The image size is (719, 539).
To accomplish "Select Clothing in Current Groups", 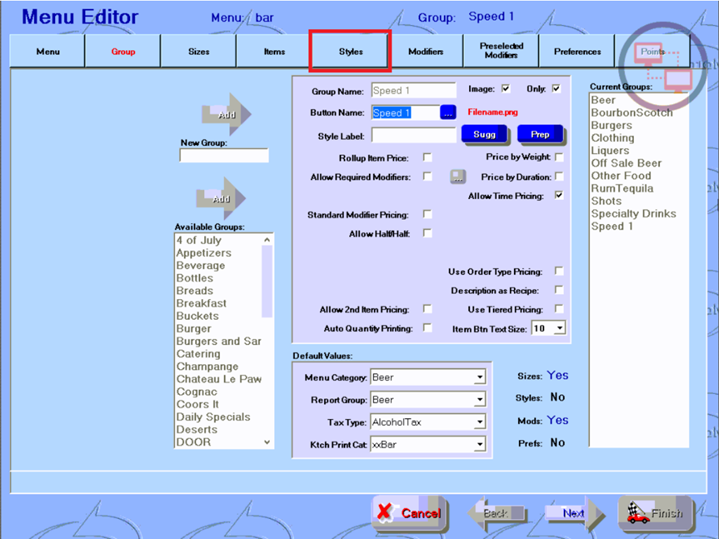I will 613,138.
